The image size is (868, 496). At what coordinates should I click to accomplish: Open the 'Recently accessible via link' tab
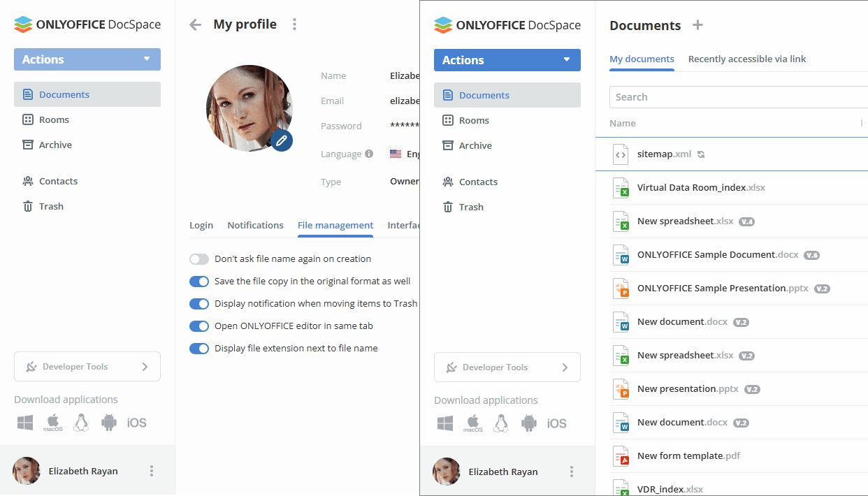(x=746, y=59)
